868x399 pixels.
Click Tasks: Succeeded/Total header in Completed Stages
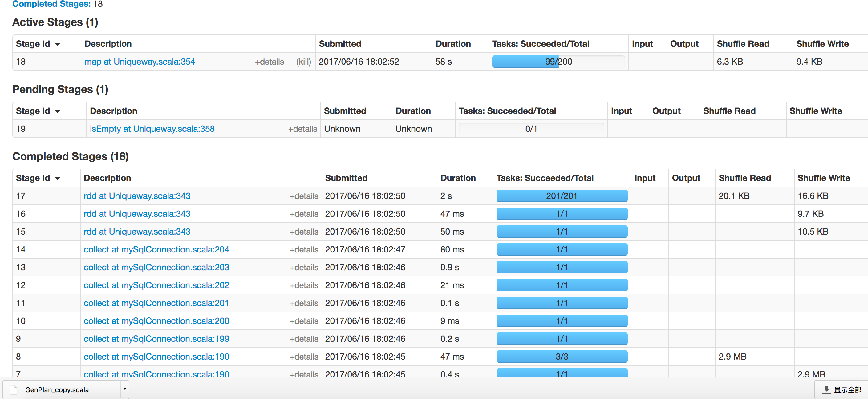click(x=545, y=178)
